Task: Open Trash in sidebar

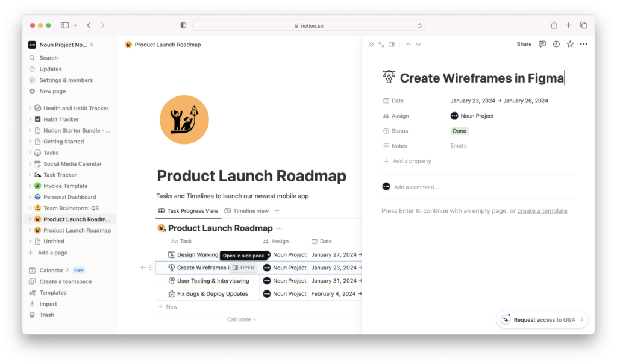Action: click(46, 315)
